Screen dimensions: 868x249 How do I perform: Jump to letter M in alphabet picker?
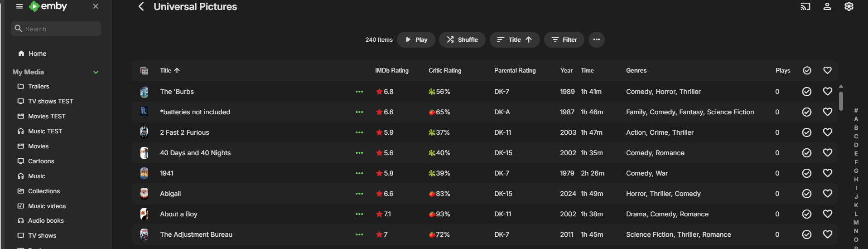(x=856, y=222)
